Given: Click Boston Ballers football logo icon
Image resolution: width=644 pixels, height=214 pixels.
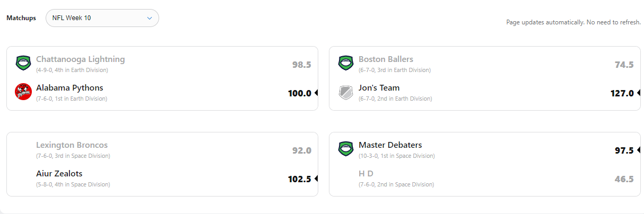Looking at the screenshot, I should coord(346,63).
